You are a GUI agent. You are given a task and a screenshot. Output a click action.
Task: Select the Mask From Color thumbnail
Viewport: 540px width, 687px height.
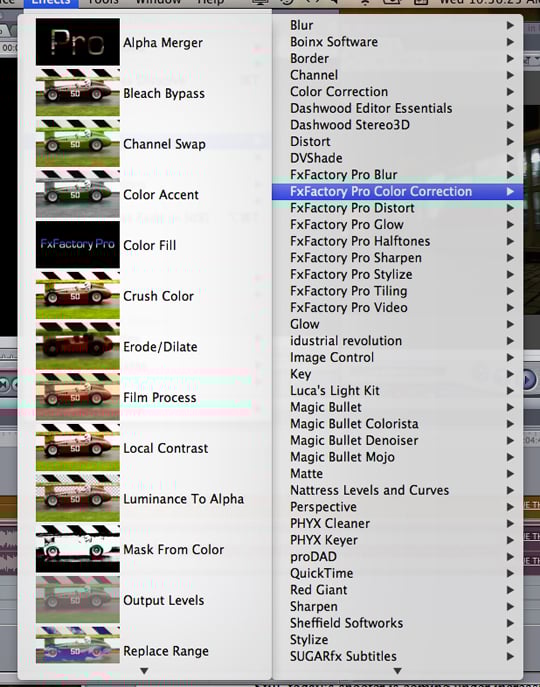click(x=78, y=549)
